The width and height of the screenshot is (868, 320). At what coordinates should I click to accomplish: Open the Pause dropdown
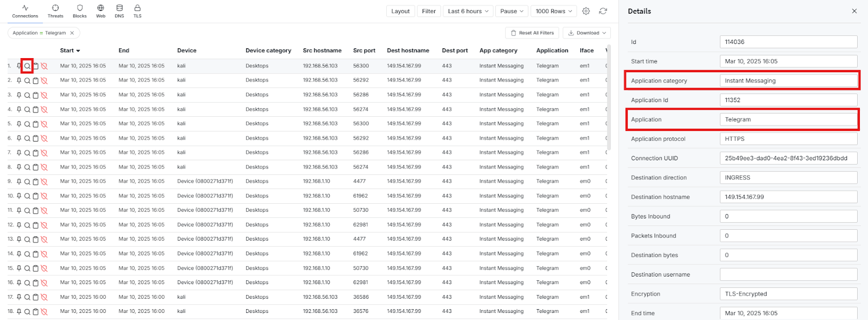point(512,11)
